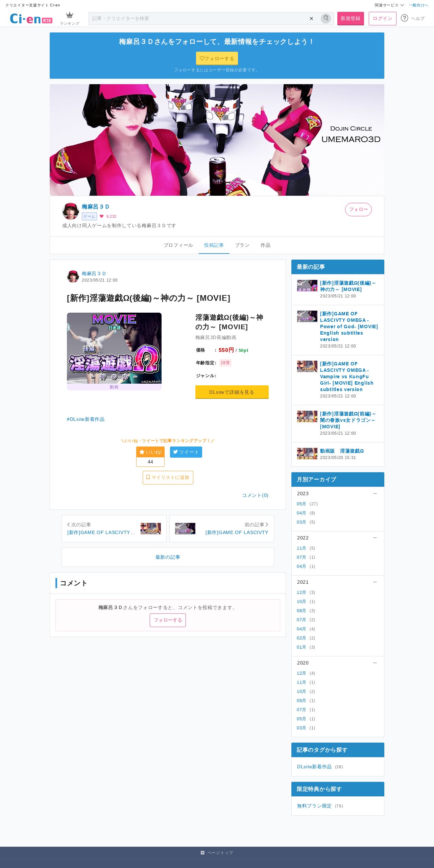This screenshot has height=868, width=434.
Task: Click フォローする in comment section
Action: [168, 620]
